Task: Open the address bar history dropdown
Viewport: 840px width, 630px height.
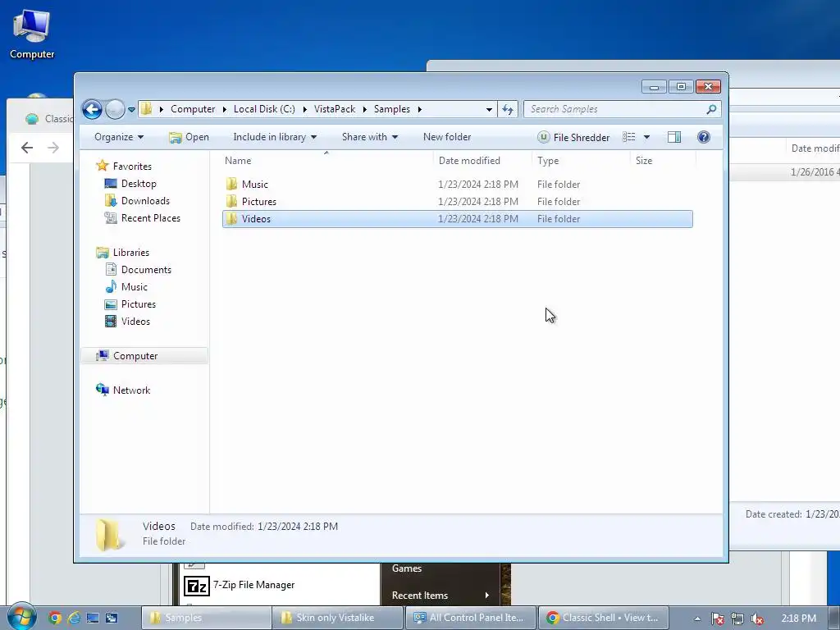Action: pos(489,109)
